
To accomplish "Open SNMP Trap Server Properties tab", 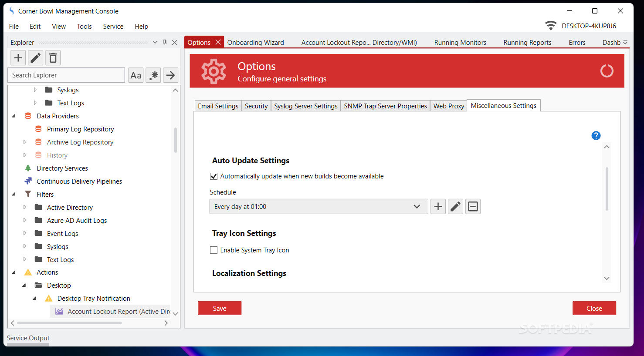I will click(x=385, y=106).
